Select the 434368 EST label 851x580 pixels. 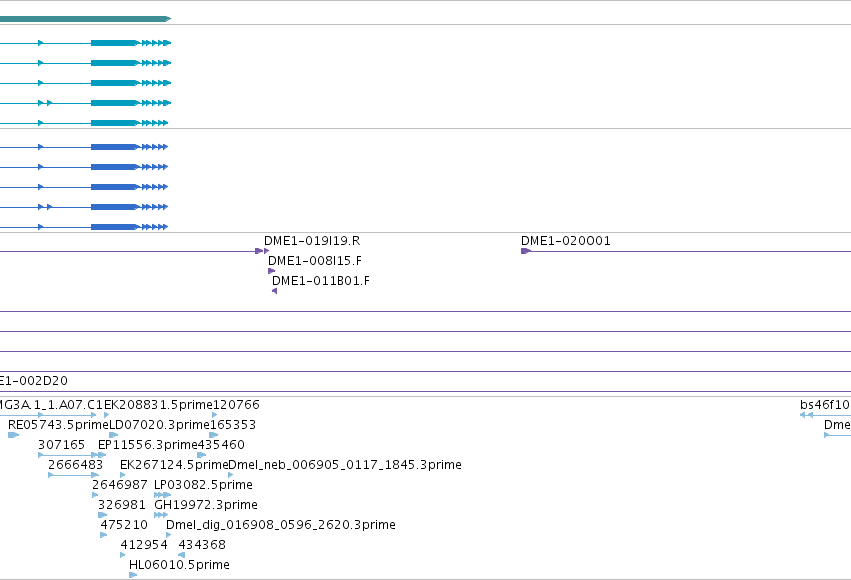coord(202,545)
